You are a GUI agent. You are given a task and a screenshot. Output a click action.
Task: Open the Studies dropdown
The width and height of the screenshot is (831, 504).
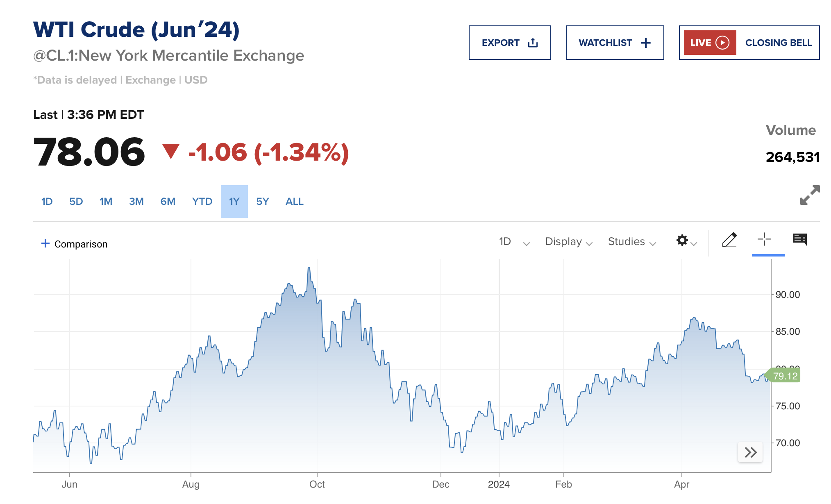tap(631, 242)
